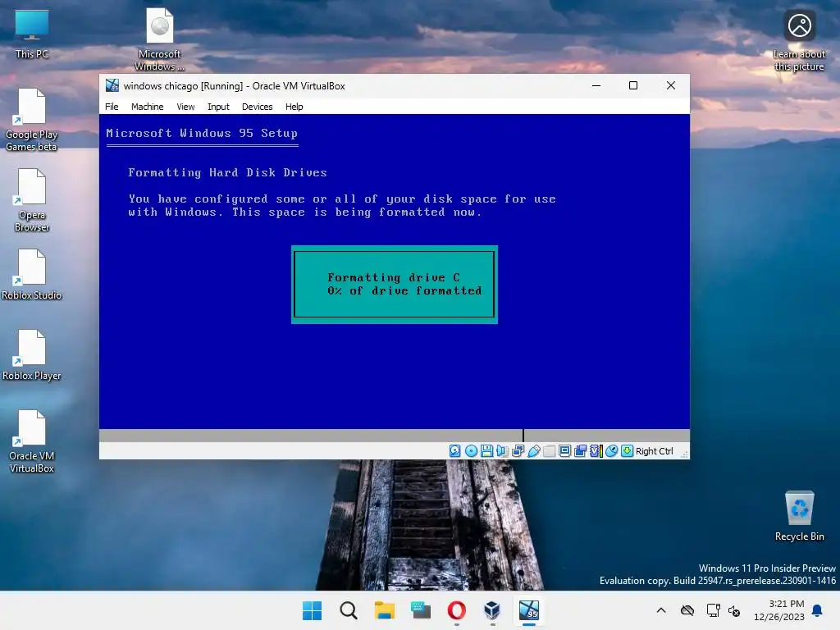Click the VirtualBox window title icon
Viewport: 840px width, 630px height.
click(x=112, y=85)
